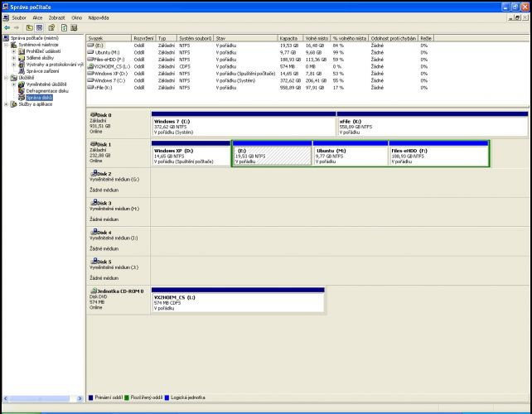The height and width of the screenshot is (414, 532).
Task: Click the right arrow of tree pane scrollbar
Action: tap(80, 398)
